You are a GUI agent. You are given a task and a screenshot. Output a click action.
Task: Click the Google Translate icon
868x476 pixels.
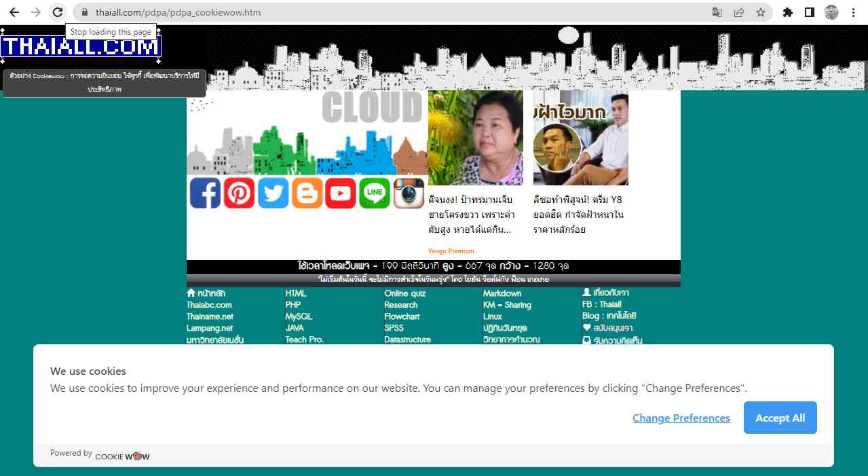click(717, 12)
